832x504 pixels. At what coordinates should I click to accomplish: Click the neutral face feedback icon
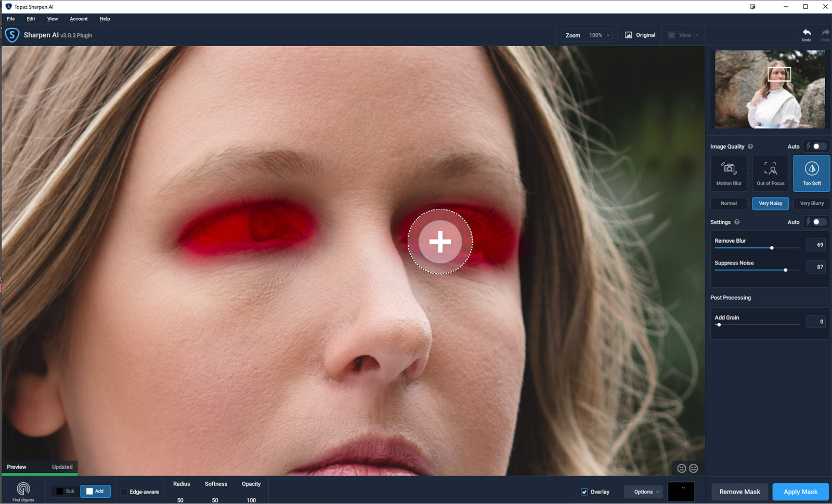(694, 468)
